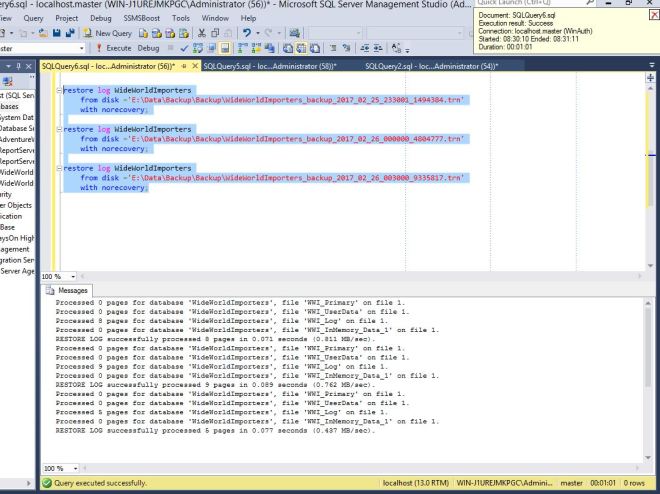Close the execution result notification popup

[653, 15]
